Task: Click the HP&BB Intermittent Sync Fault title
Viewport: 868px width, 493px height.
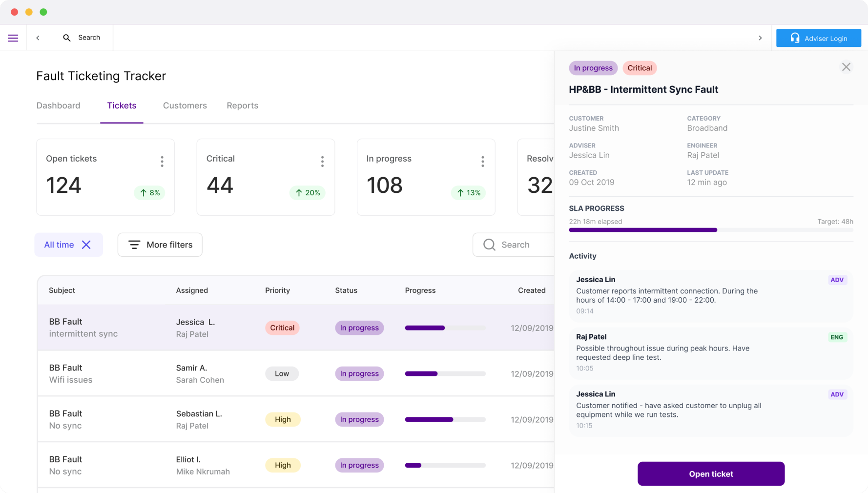Action: tap(643, 90)
